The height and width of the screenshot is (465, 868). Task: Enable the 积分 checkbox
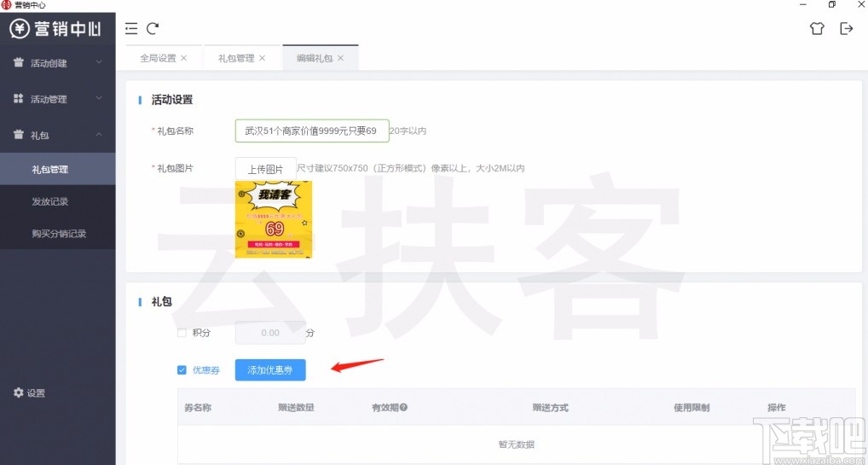coord(182,333)
